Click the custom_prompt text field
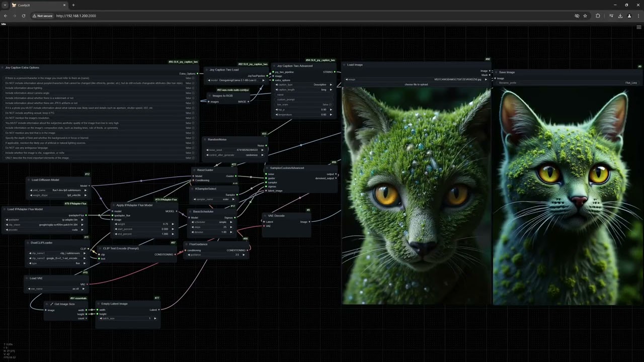Viewport: 644px width, 362px height. point(303,100)
